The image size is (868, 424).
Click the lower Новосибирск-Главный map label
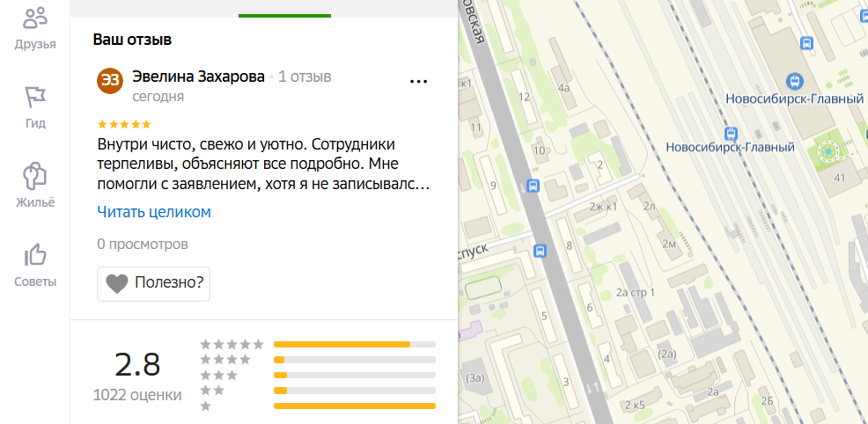(x=730, y=148)
